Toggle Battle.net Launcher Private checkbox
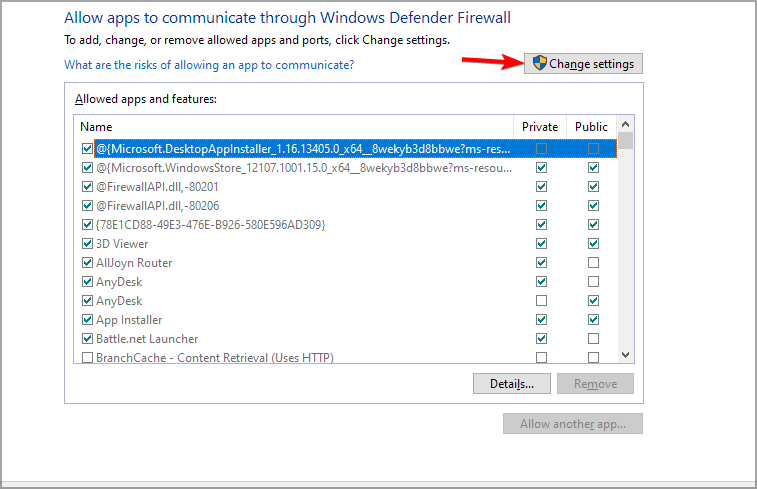The image size is (757, 489). [541, 339]
